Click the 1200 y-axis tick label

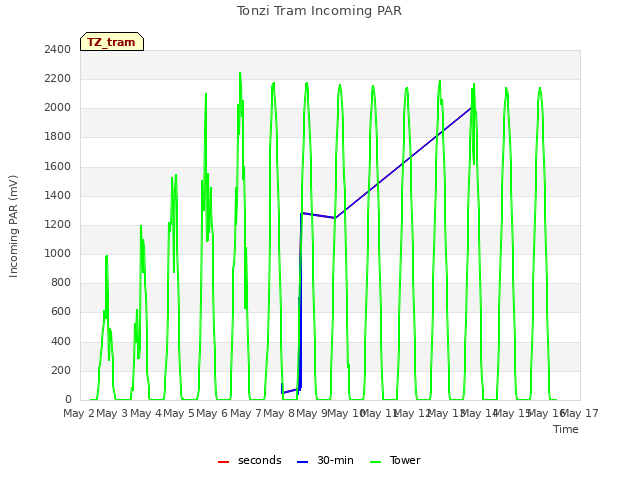click(58, 224)
